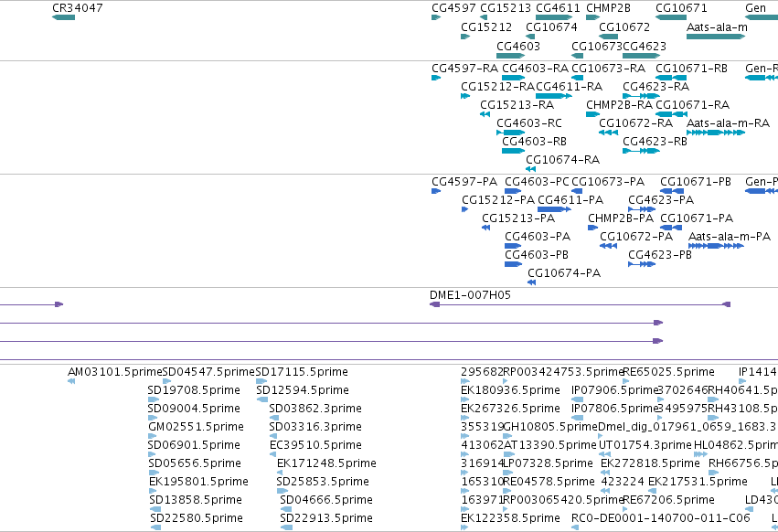Select protein CG4597-PA
Image resolution: width=778 pixels, height=532 pixels.
tap(436, 191)
